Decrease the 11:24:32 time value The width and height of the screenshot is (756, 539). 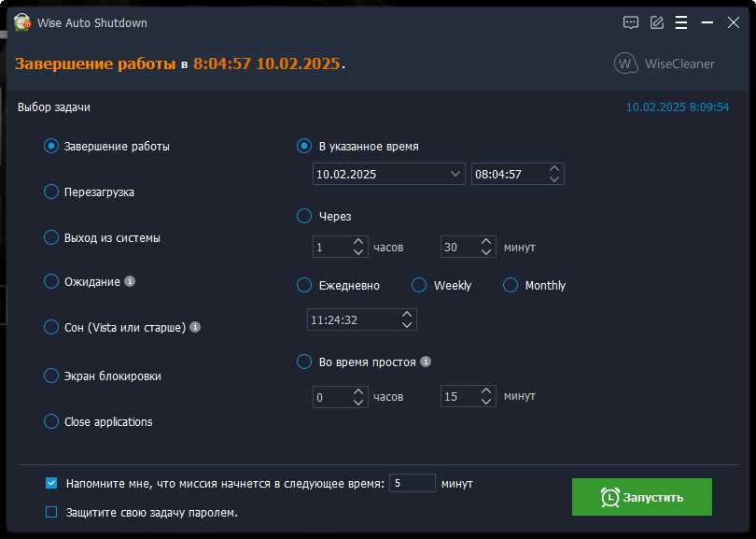pos(407,325)
